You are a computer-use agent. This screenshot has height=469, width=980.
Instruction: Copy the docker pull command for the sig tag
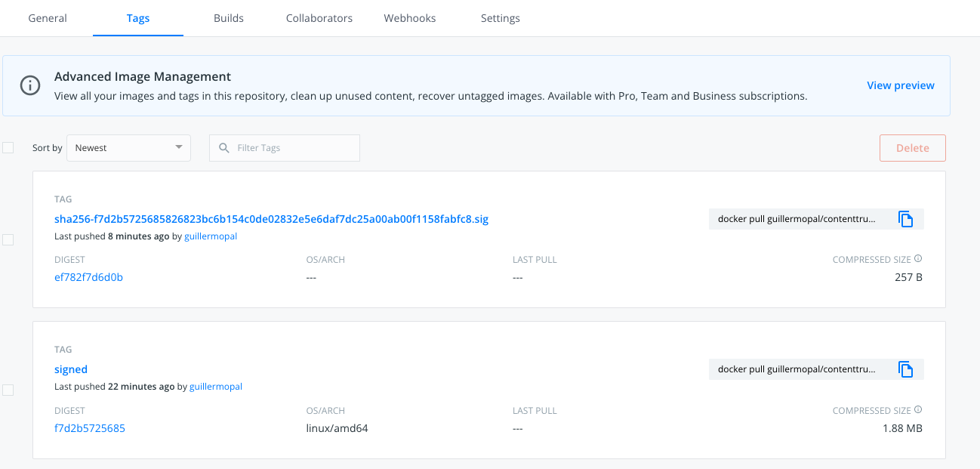(x=904, y=218)
